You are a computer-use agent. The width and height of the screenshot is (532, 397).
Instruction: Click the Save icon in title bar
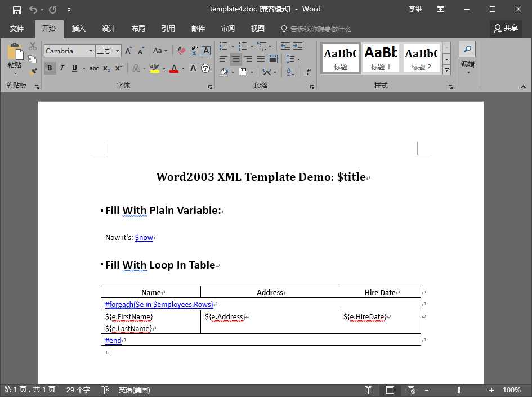17,10
